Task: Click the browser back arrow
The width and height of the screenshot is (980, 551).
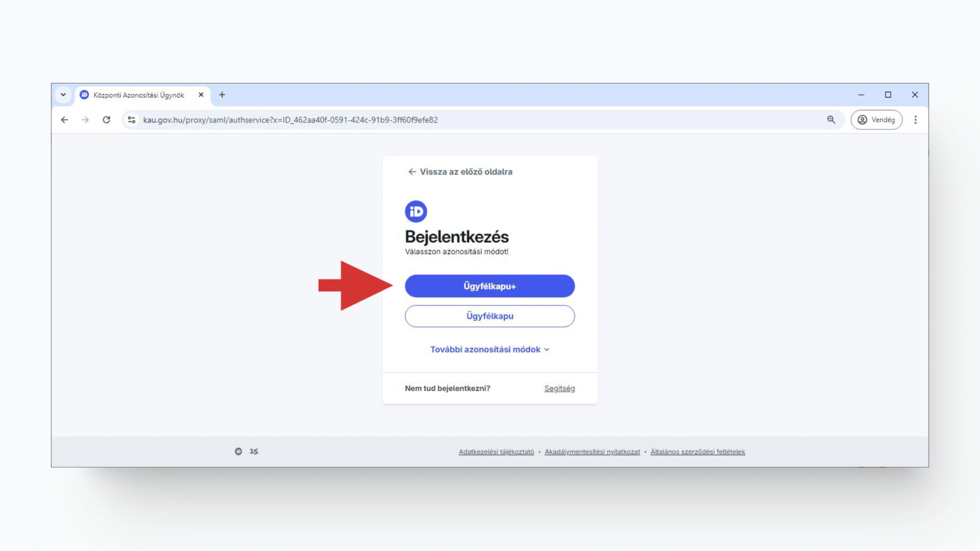Action: (64, 120)
